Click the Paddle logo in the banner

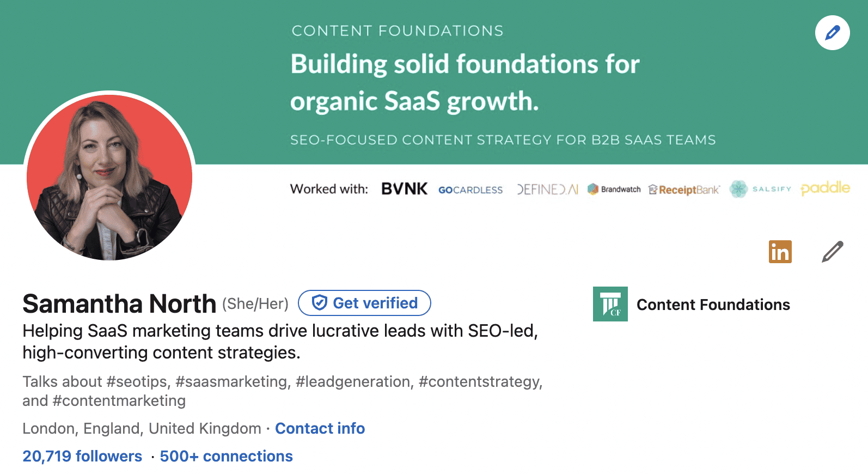tap(825, 188)
